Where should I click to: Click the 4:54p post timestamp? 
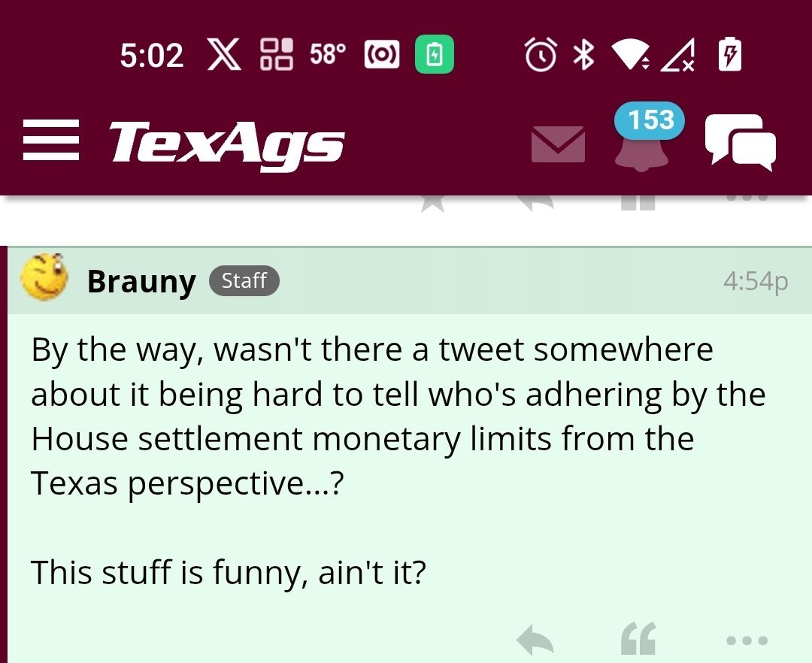pos(755,281)
